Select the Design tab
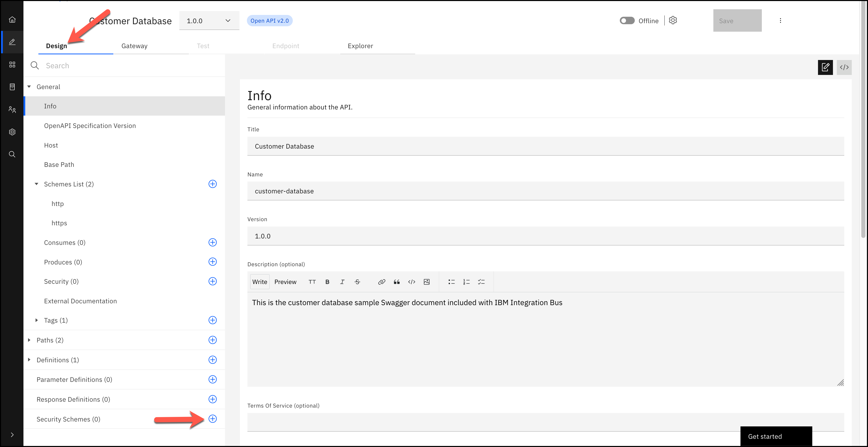 (56, 46)
